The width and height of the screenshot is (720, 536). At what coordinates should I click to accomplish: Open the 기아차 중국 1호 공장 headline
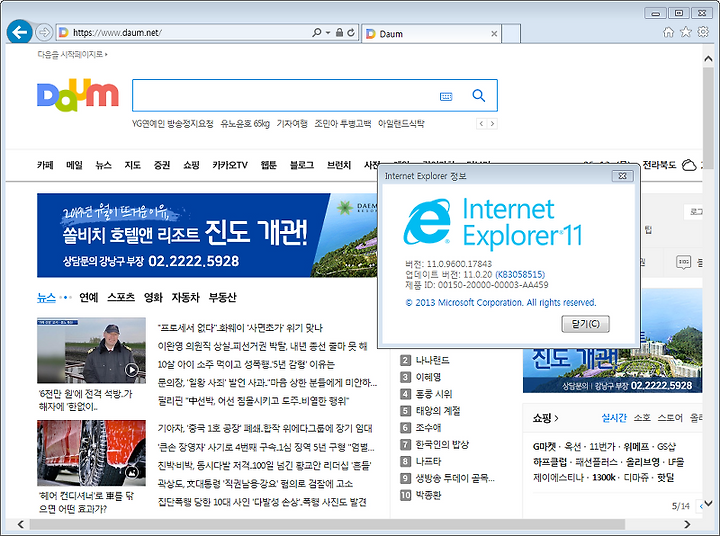(265, 429)
